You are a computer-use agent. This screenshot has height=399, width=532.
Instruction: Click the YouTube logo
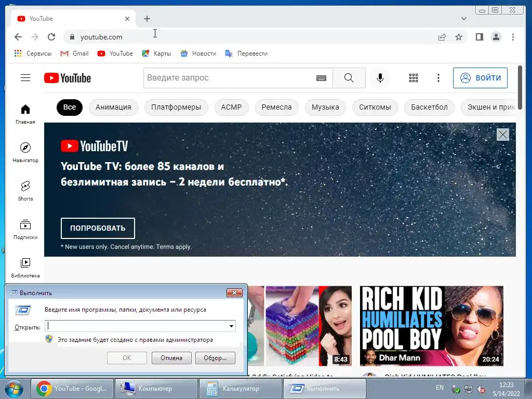click(68, 78)
